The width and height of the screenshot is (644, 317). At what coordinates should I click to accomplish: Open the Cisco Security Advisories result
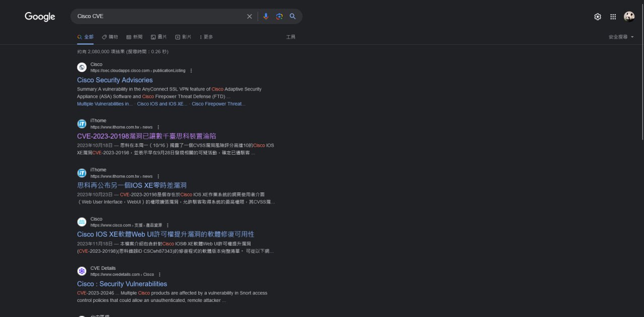(x=115, y=80)
